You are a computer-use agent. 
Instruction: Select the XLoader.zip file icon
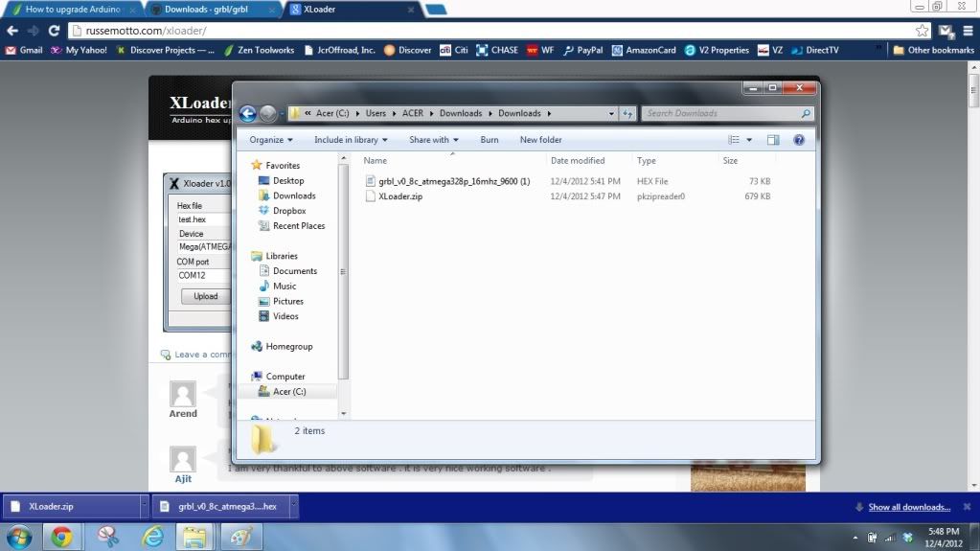[x=370, y=195]
